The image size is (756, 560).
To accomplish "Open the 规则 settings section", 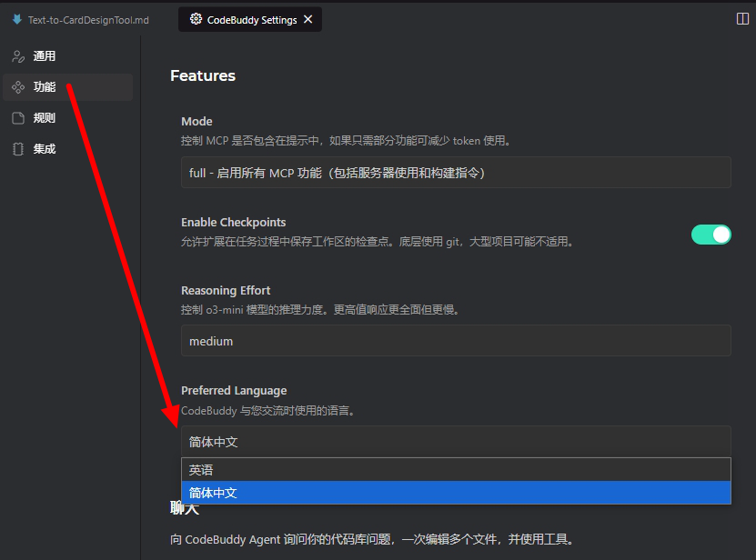I will pyautogui.click(x=67, y=118).
